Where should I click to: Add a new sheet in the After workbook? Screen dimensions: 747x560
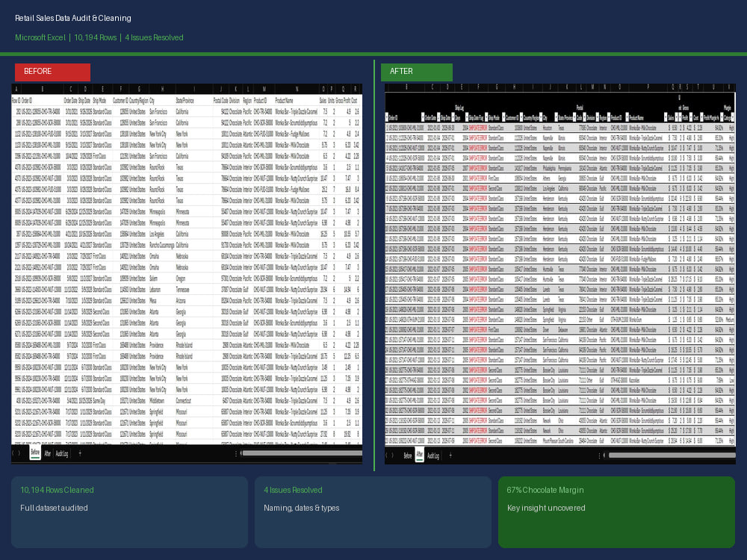pos(450,455)
